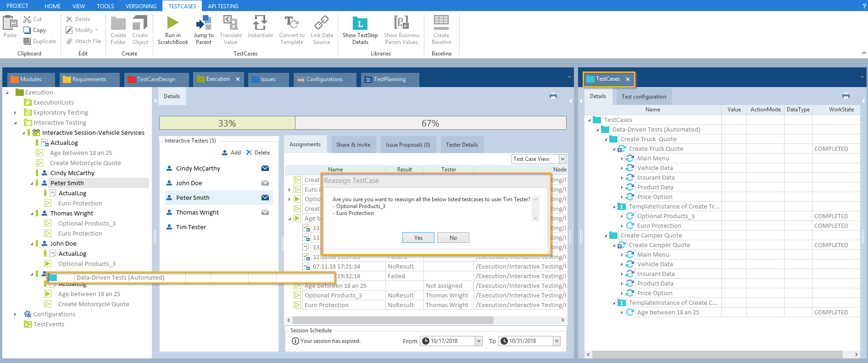Image resolution: width=868 pixels, height=363 pixels.
Task: Switch to the API TESTING ribbon tab
Action: click(x=223, y=6)
